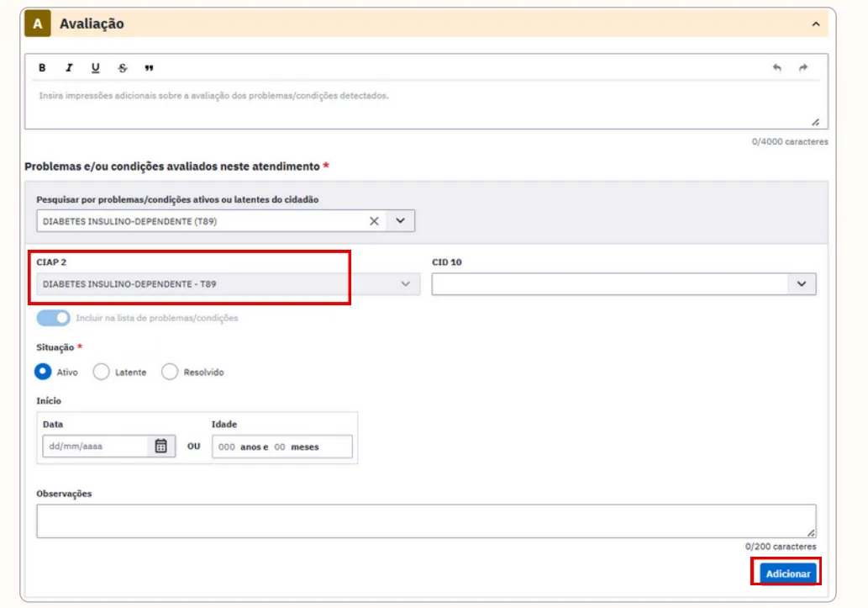The image size is (868, 608).
Task: Click the Data dd/mm/aaaa input
Action: coord(95,447)
